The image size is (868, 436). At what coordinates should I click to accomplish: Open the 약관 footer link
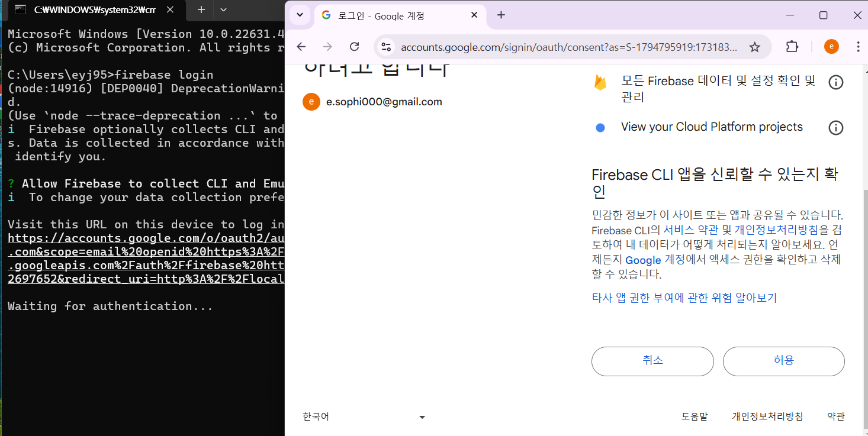836,416
